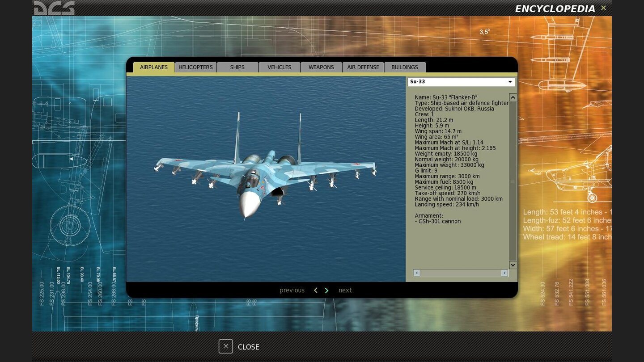Click the green right arrow for next entry
The image size is (644, 362).
pyautogui.click(x=326, y=290)
